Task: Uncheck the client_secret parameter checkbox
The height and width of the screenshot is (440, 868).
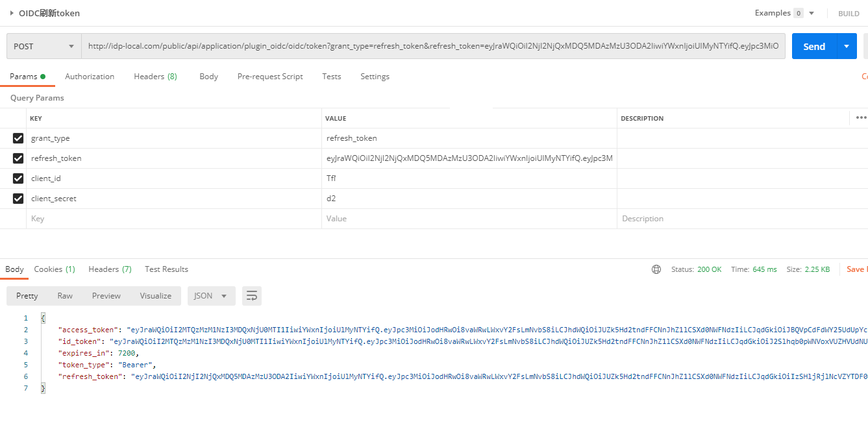Action: 18,199
